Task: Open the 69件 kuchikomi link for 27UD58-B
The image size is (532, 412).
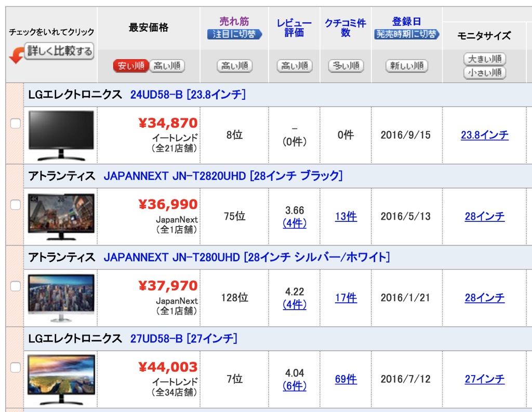Action: point(346,380)
